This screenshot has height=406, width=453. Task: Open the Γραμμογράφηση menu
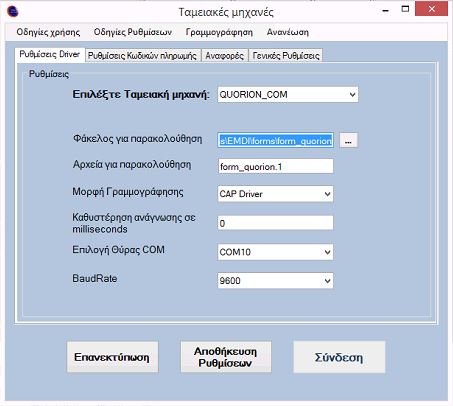(x=219, y=32)
